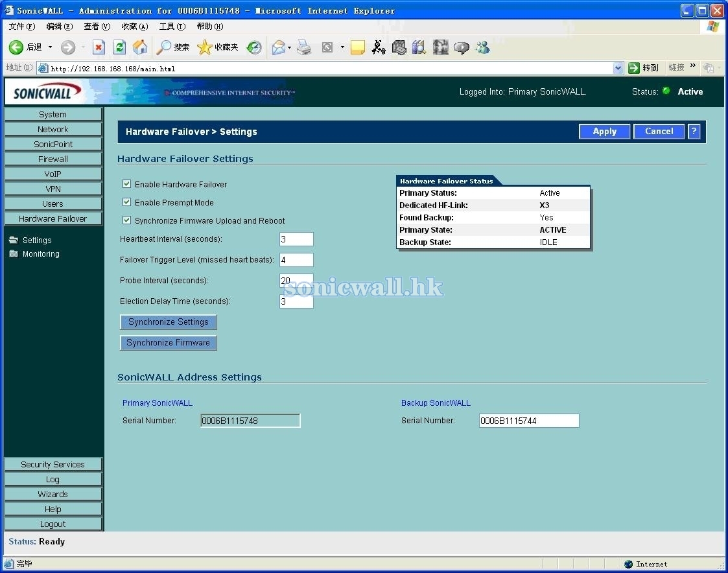Click the Apply button
Screen dimensions: 728x573
[x=604, y=132]
